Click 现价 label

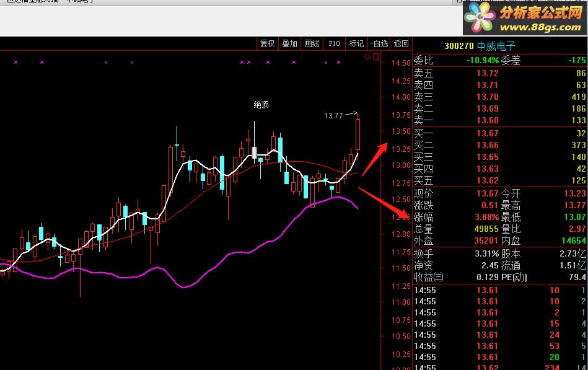coord(423,193)
